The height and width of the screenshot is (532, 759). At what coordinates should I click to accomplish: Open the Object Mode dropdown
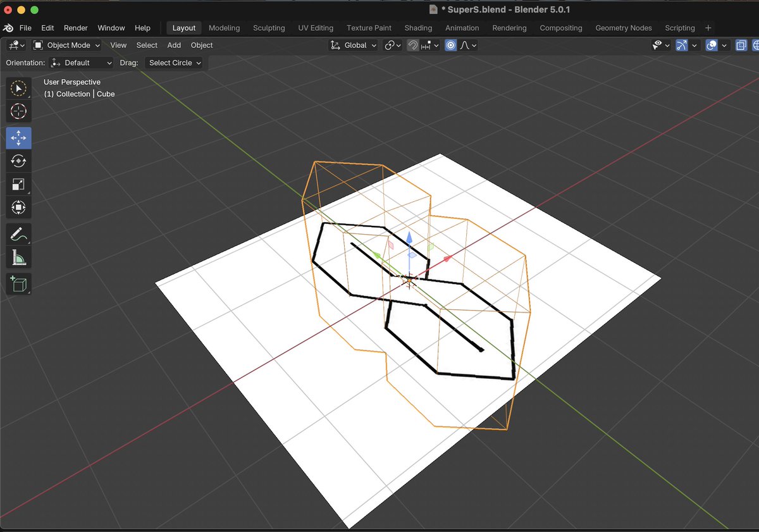coord(66,45)
